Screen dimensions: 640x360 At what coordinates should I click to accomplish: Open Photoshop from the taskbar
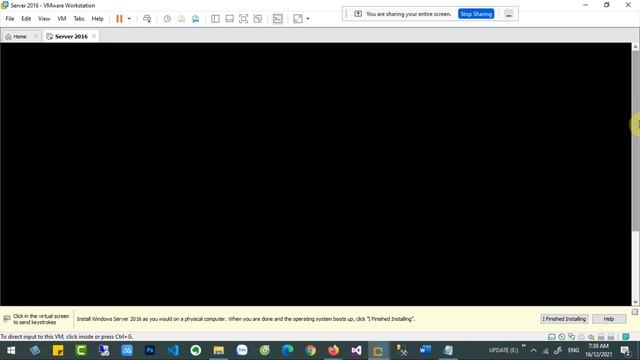click(x=150, y=350)
